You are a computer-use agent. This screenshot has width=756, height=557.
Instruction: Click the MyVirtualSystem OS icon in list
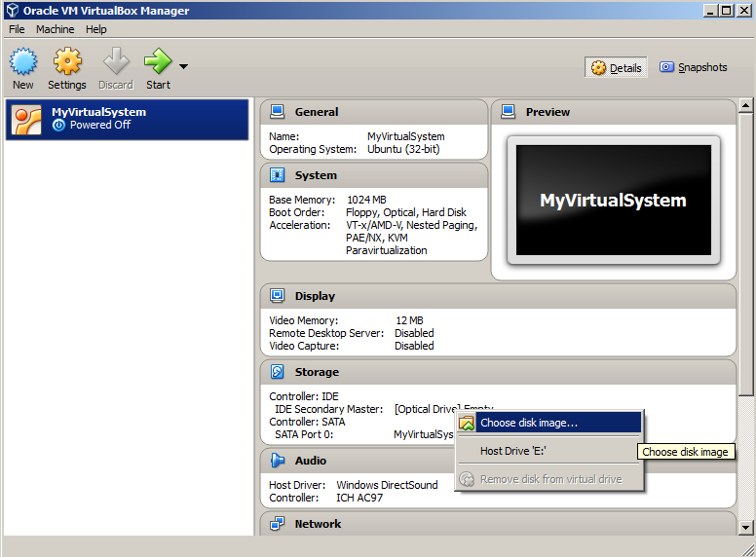pyautogui.click(x=26, y=120)
